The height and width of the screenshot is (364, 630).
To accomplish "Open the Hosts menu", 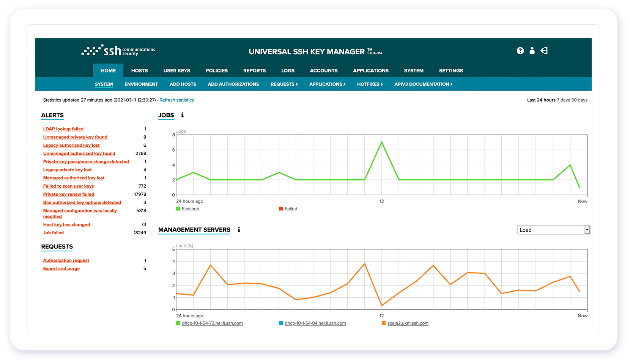I will (x=140, y=71).
